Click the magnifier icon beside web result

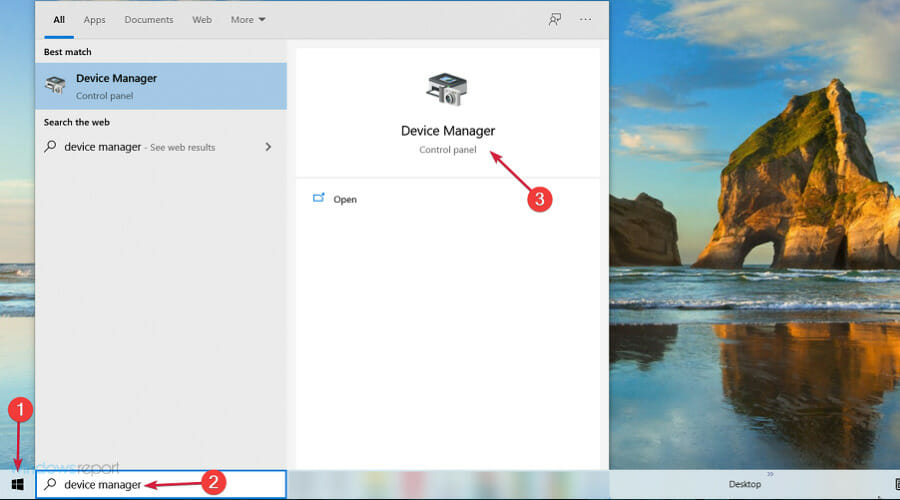point(51,146)
